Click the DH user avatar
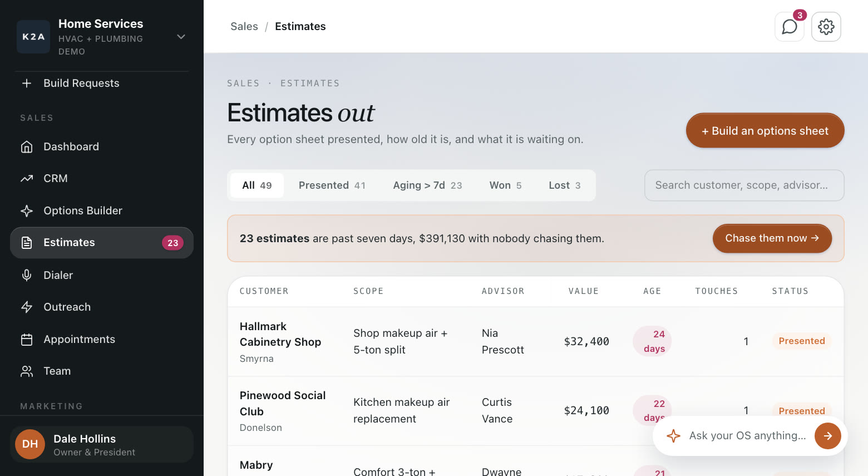 click(x=30, y=444)
